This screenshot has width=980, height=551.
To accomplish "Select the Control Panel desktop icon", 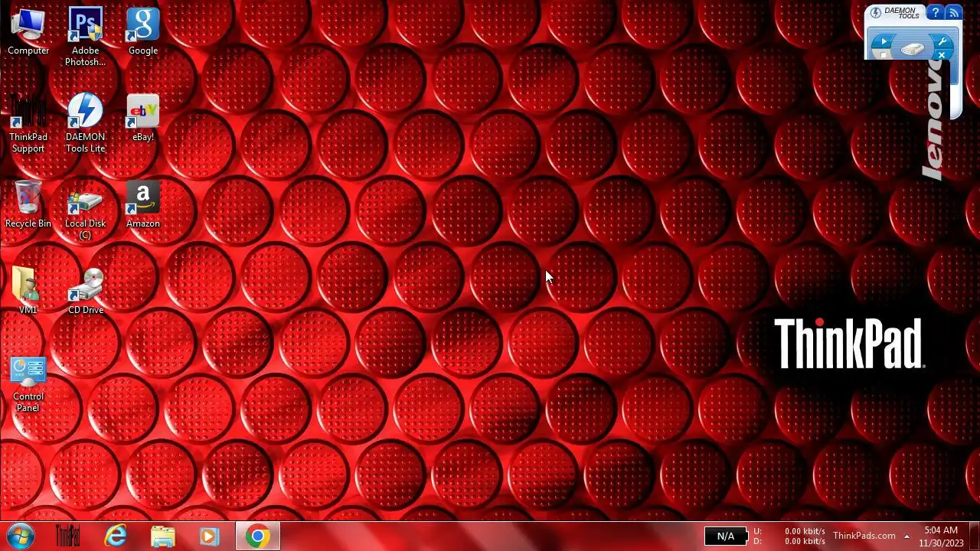I will click(x=28, y=384).
